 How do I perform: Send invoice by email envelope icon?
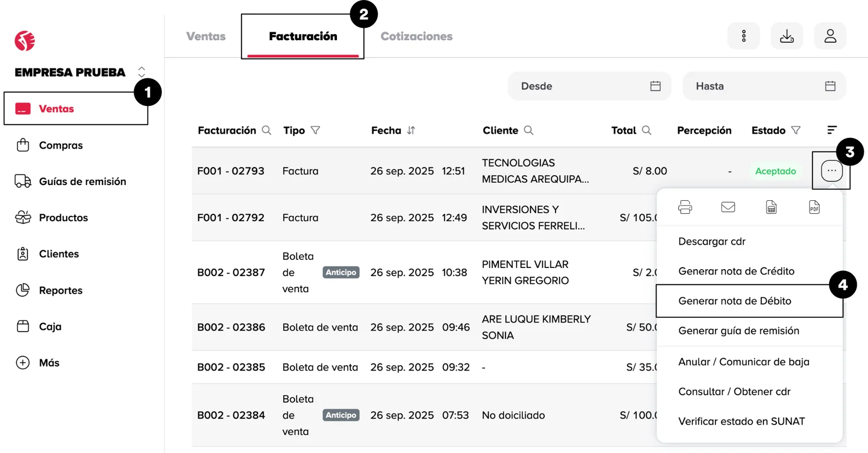pos(728,207)
